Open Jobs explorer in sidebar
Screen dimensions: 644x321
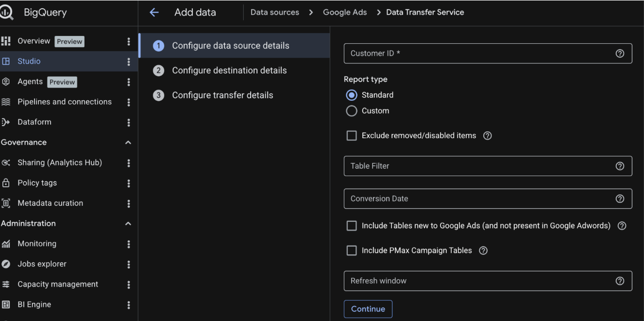coord(42,264)
